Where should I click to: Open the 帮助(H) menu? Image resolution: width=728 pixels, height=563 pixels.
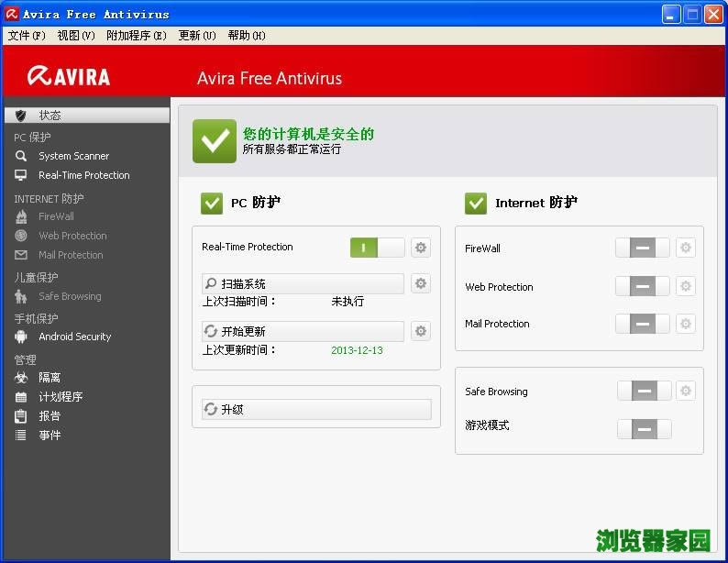(x=246, y=35)
